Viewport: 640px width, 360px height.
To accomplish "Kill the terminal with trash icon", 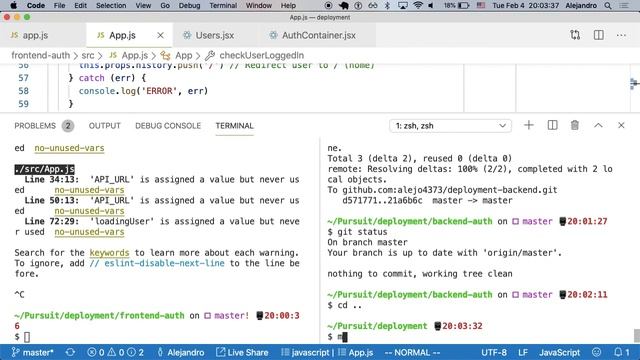I will pyautogui.click(x=575, y=125).
